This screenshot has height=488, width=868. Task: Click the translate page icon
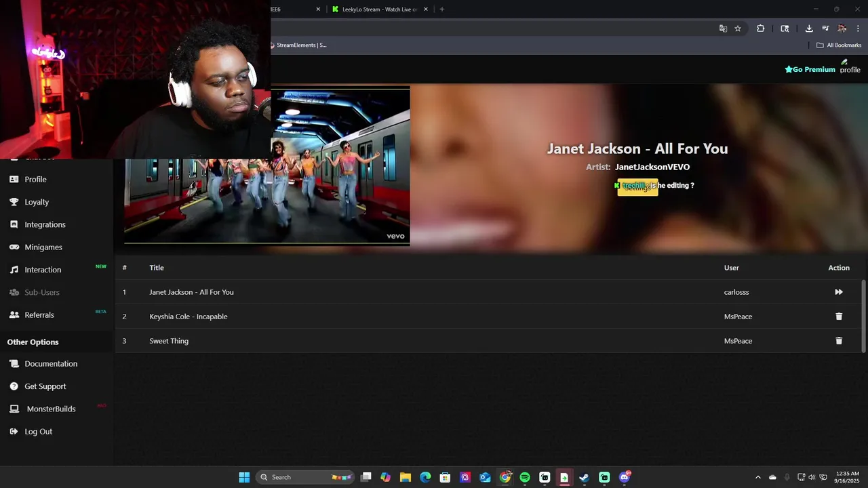(x=723, y=28)
